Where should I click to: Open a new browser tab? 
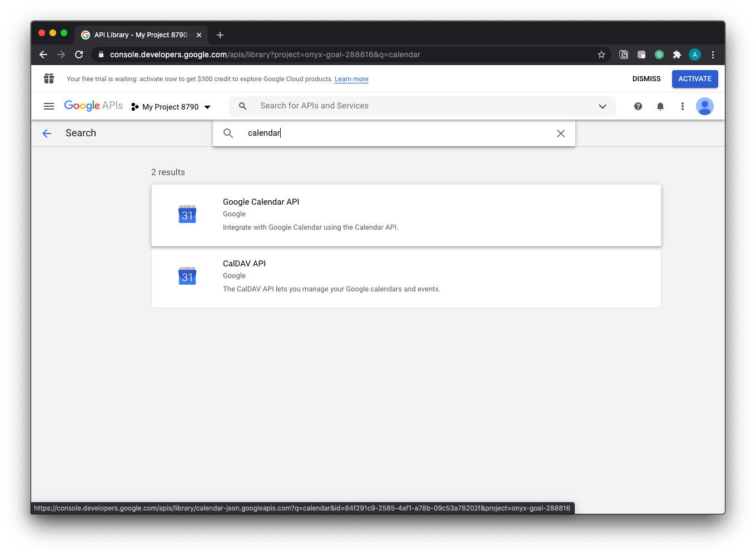point(220,35)
